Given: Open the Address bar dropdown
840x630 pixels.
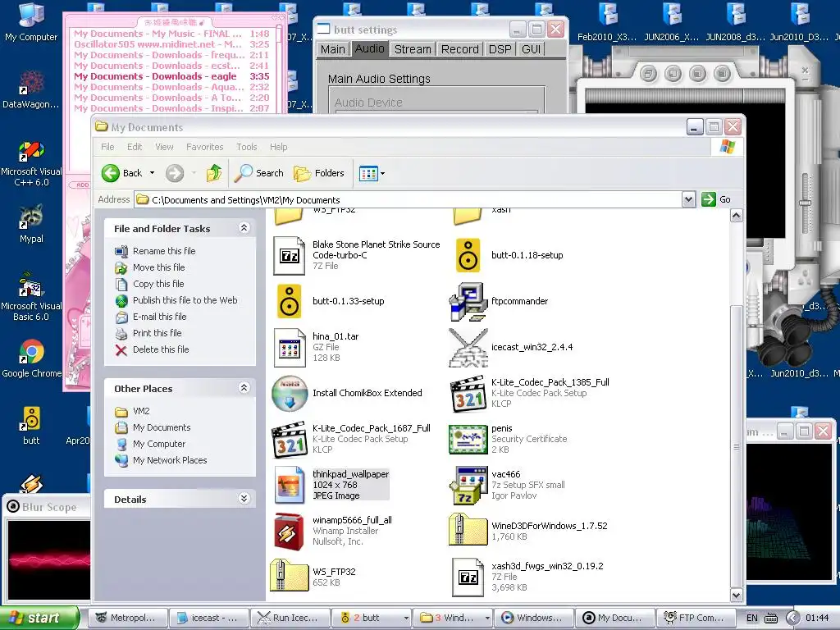Looking at the screenshot, I should tap(688, 199).
